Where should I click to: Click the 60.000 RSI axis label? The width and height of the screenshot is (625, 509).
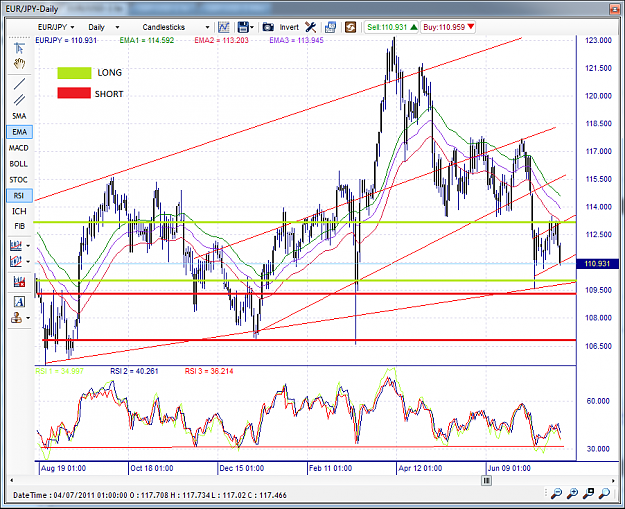tap(598, 401)
